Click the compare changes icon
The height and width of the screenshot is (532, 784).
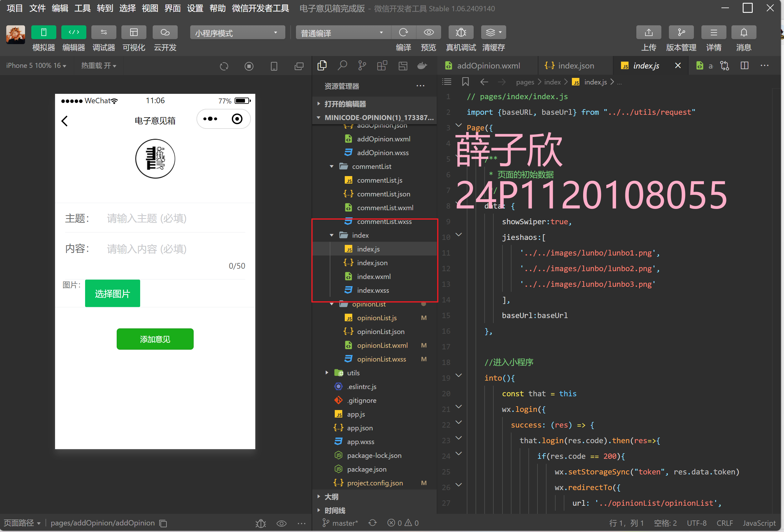[x=725, y=65]
